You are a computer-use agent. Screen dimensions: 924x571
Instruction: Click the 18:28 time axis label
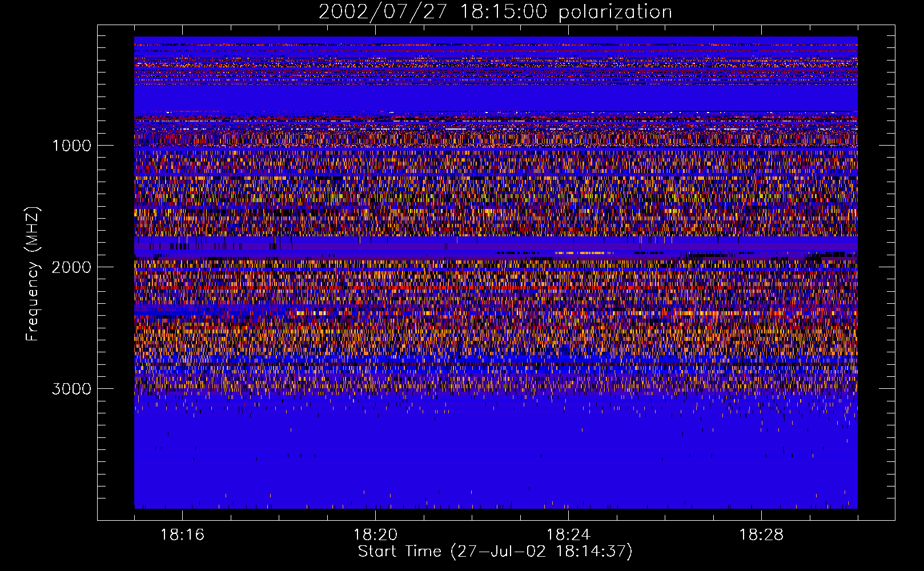(761, 535)
